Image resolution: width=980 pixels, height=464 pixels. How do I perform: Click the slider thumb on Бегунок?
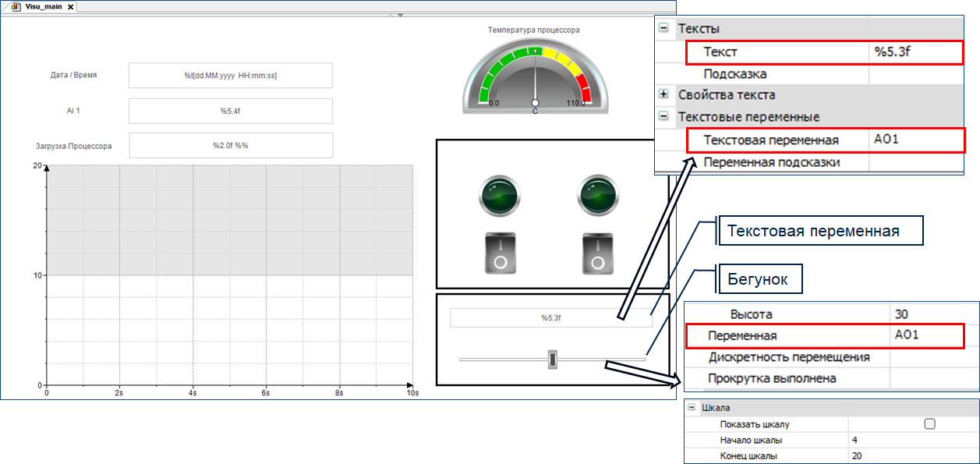[553, 359]
